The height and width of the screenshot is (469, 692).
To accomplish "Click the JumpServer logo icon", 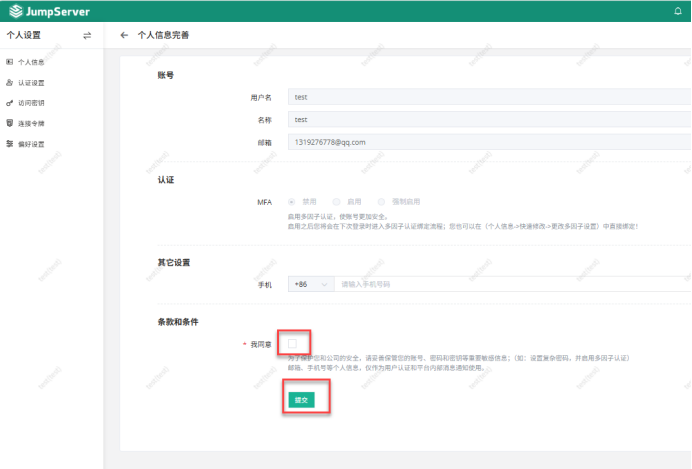I will pyautogui.click(x=15, y=12).
